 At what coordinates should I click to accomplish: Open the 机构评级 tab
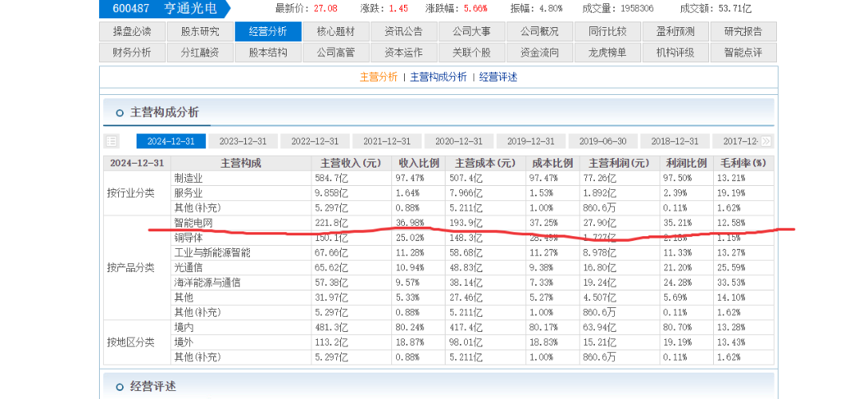(675, 53)
